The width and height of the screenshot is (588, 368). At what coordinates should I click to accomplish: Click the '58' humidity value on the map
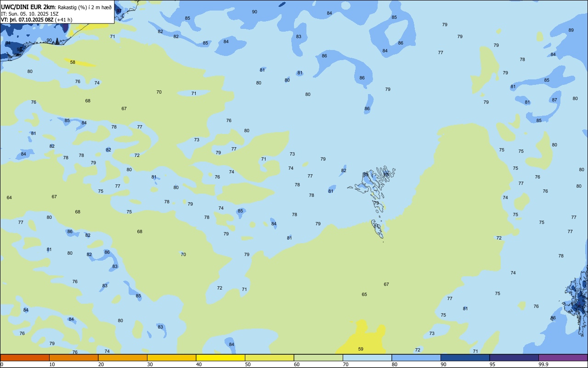coord(73,62)
